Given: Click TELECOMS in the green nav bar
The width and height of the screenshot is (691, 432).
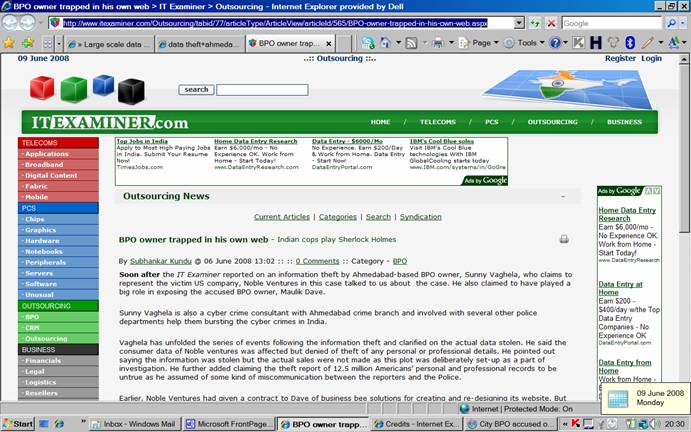Looking at the screenshot, I should click(x=438, y=122).
